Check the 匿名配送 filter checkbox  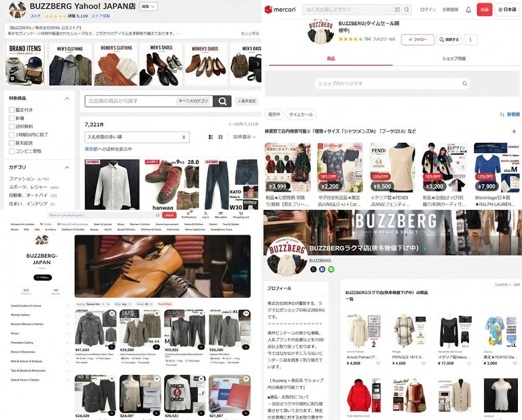click(x=12, y=143)
